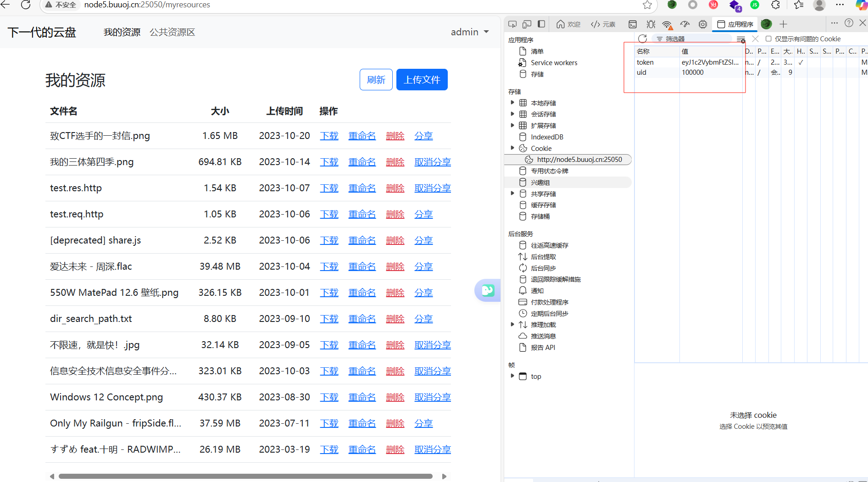Open DevTools help question mark
Image resolution: width=868 pixels, height=482 pixels.
click(x=849, y=22)
